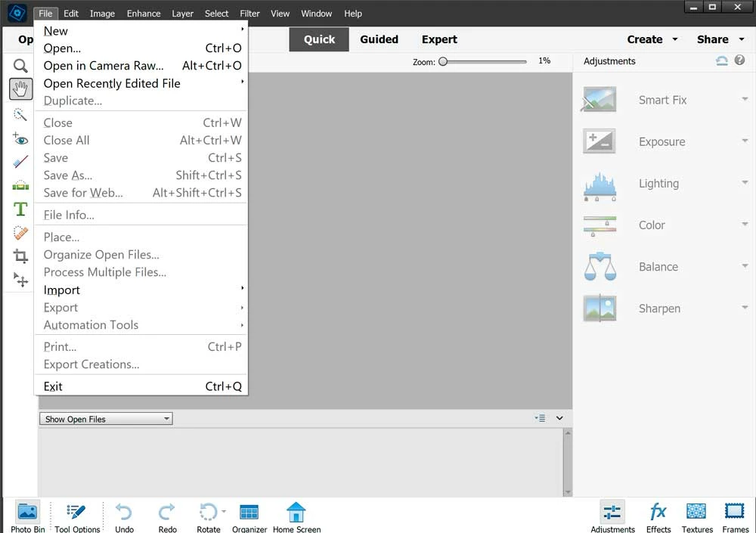Image resolution: width=756 pixels, height=533 pixels.
Task: Switch to Expert mode tab
Action: click(439, 39)
